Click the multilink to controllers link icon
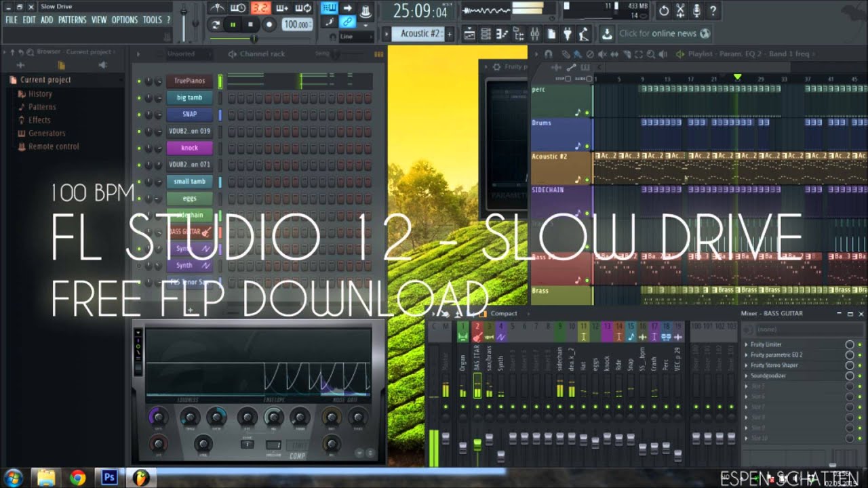 348,22
